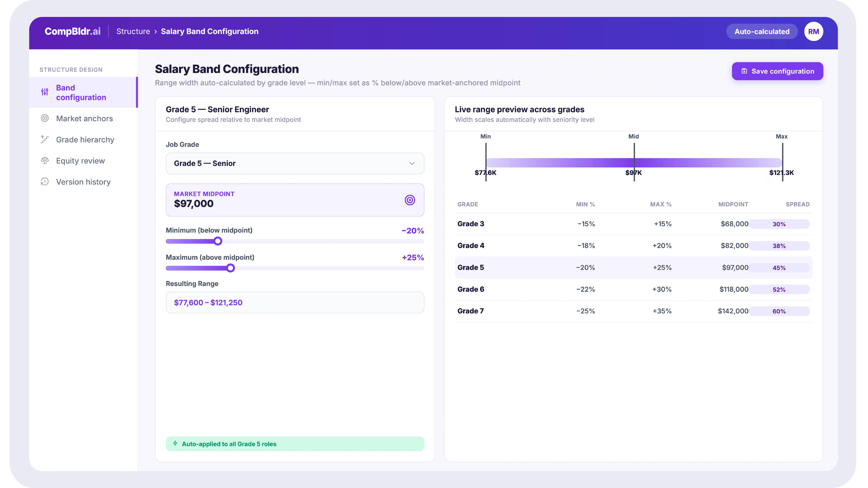Click the 30% spread badge
Image resolution: width=868 pixels, height=488 pixels.
pyautogui.click(x=779, y=224)
